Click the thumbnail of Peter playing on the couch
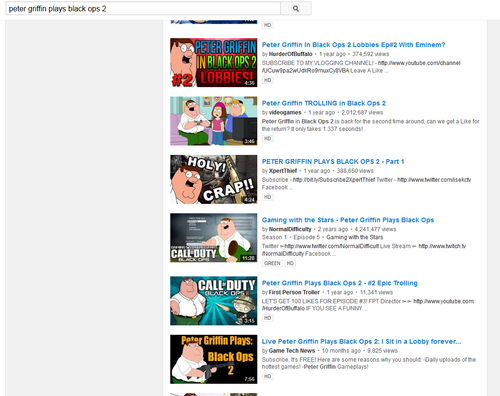The height and width of the screenshot is (396, 500). (214, 121)
